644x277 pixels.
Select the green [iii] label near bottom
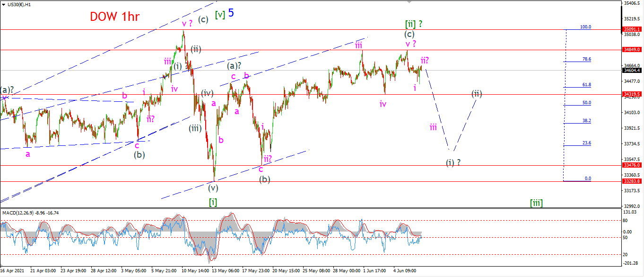pyautogui.click(x=536, y=203)
